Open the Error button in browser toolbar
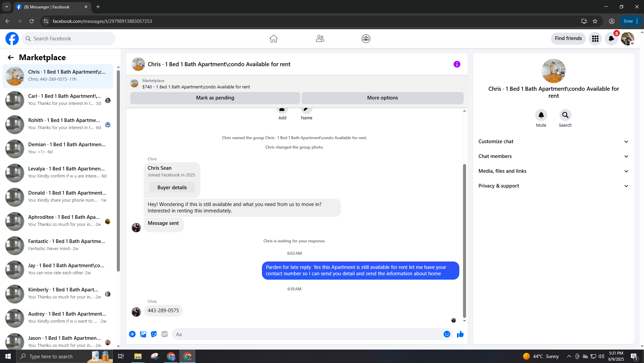This screenshot has height=363, width=644. coord(631,21)
